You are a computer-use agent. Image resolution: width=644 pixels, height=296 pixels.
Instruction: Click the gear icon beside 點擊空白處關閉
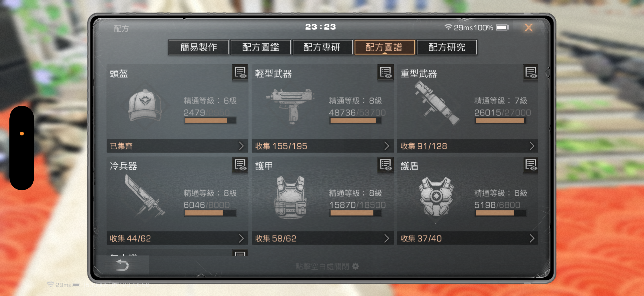(x=355, y=266)
